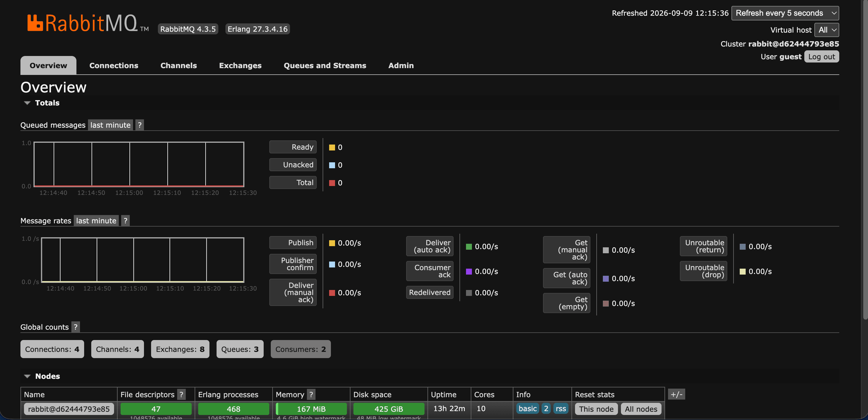Toggle the Get (auto ack) label

[566, 278]
